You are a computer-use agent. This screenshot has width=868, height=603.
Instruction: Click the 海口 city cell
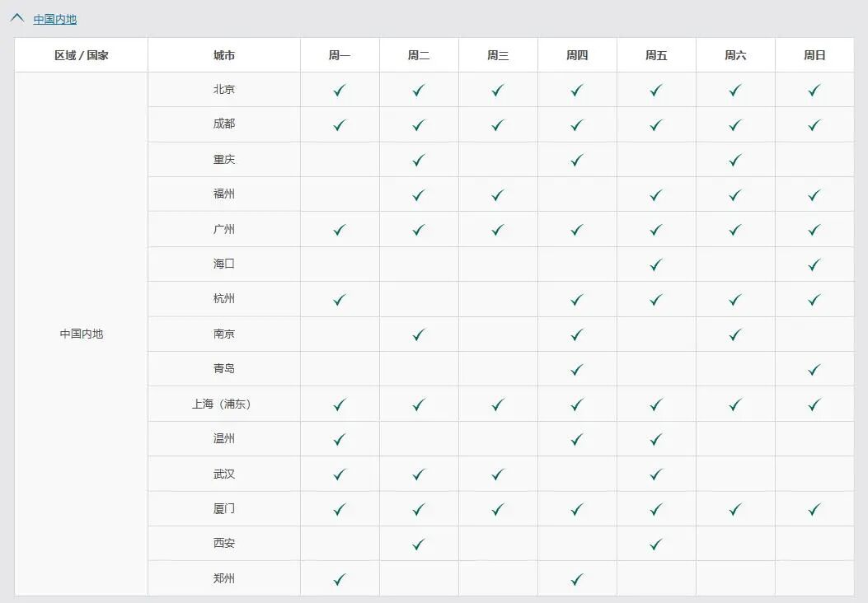[224, 264]
